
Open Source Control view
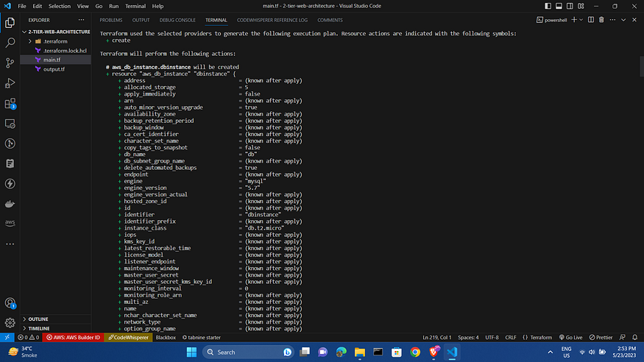click(10, 63)
